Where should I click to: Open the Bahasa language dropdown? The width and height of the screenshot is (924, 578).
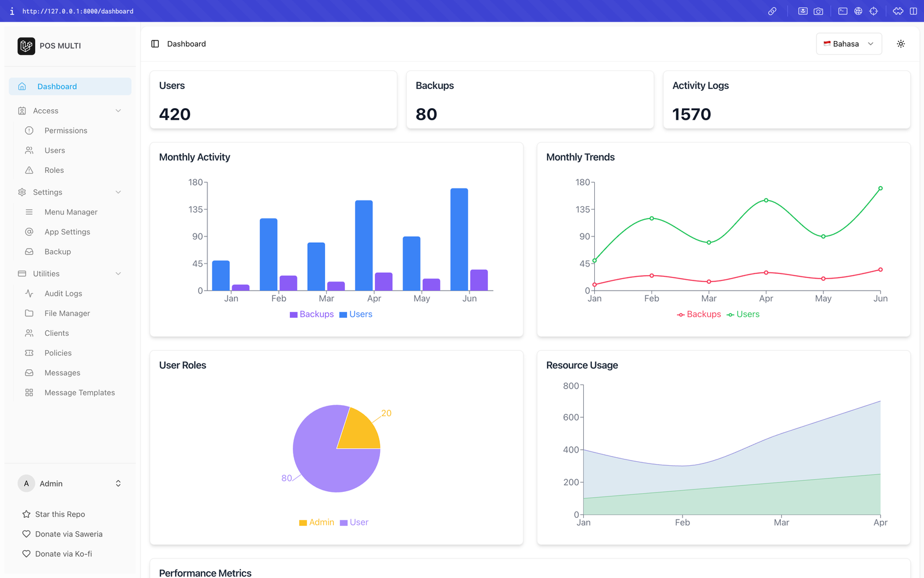848,44
